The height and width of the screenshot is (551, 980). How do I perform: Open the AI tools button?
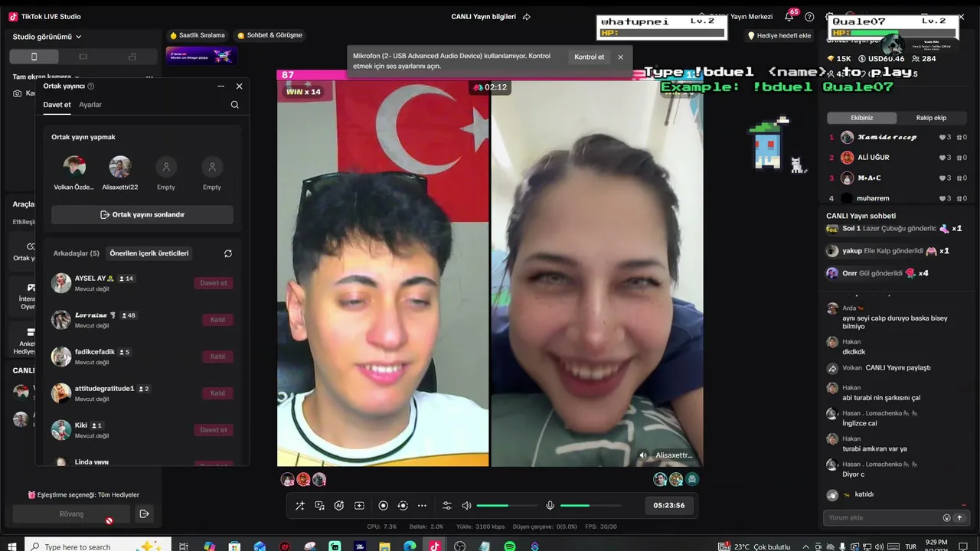click(x=339, y=506)
